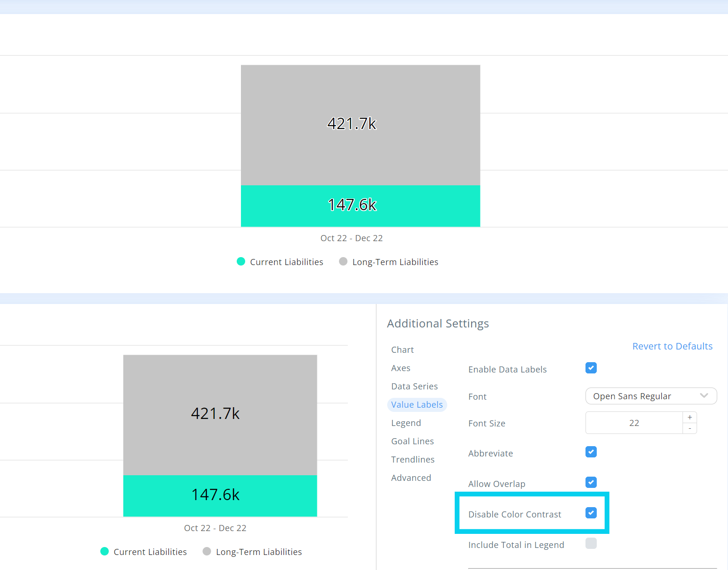Decrease font size with minus stepper

pos(690,428)
